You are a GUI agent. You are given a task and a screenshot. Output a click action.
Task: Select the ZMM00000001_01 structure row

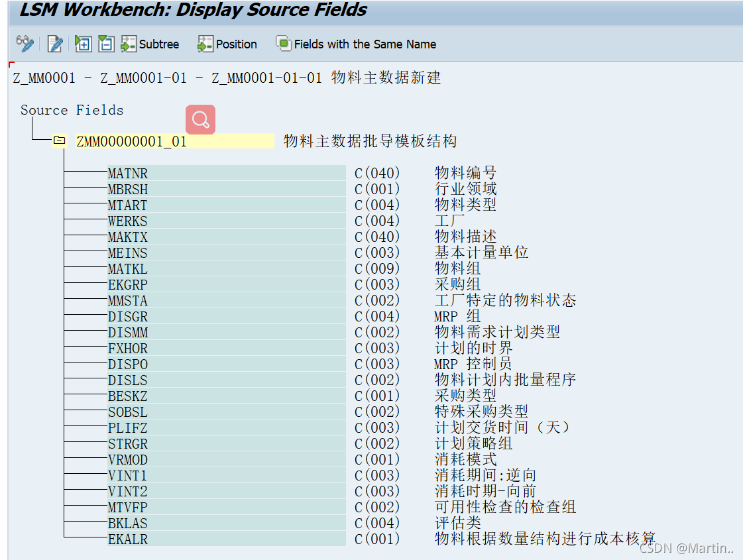[x=175, y=141]
